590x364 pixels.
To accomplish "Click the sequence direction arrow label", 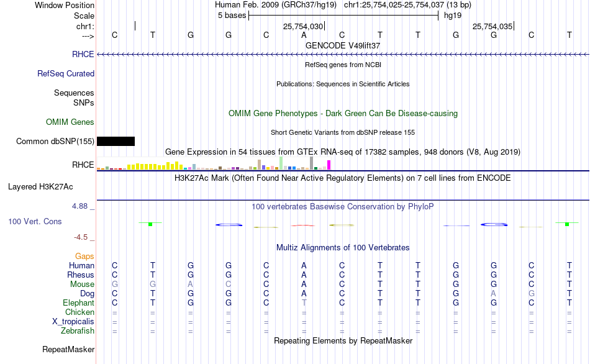I will point(88,36).
